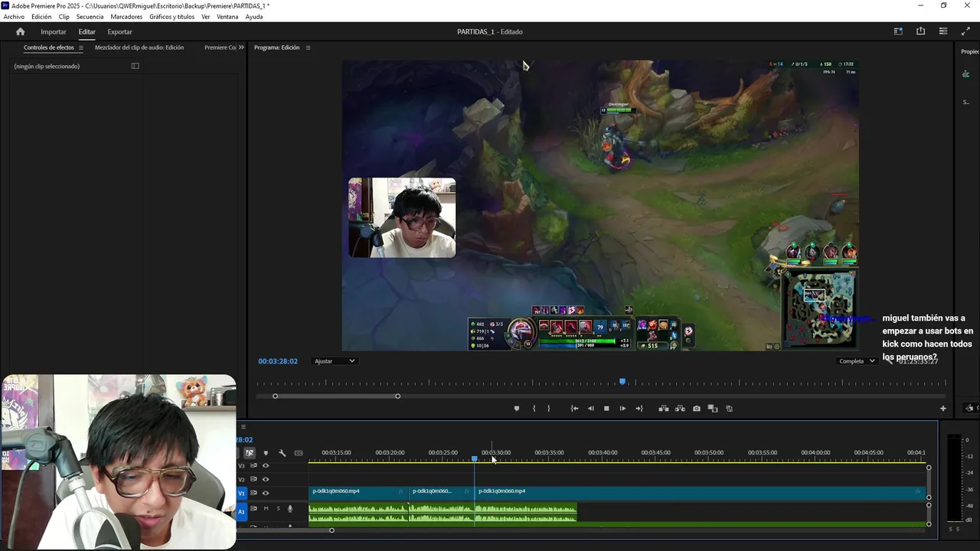
Task: Toggle track output eye for V1
Action: 266,493
